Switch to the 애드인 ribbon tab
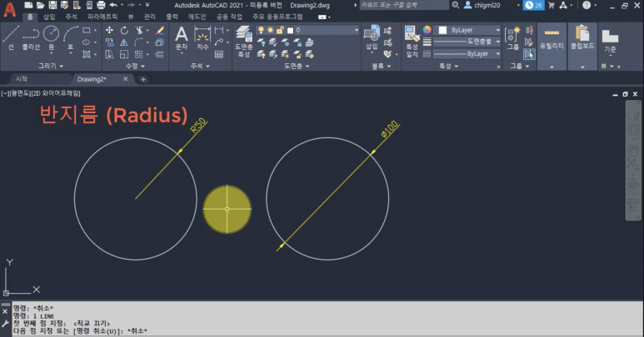 197,17
